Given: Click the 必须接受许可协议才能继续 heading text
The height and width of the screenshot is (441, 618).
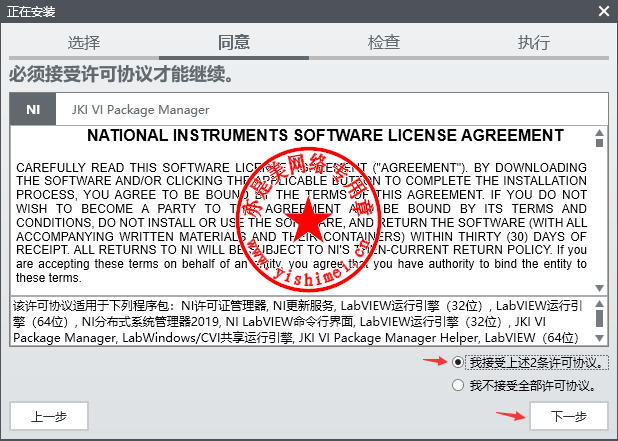Looking at the screenshot, I should pyautogui.click(x=121, y=74).
